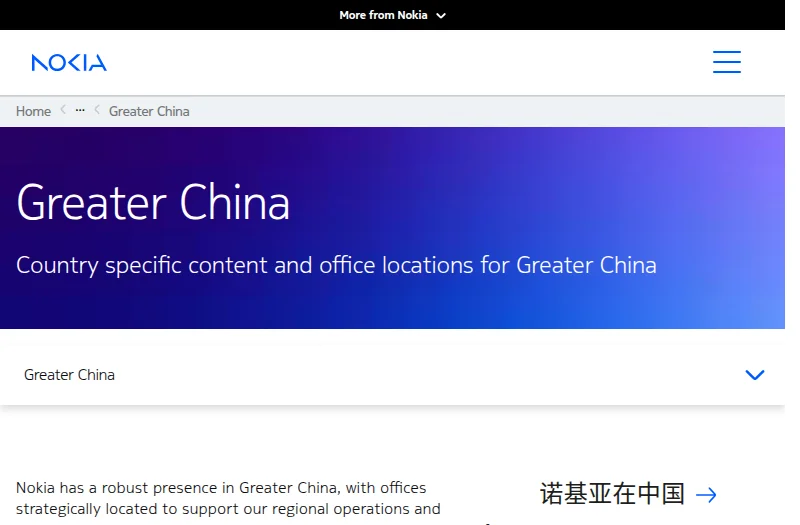
Task: Expand the More from Nokia dropdown
Action: click(x=392, y=15)
